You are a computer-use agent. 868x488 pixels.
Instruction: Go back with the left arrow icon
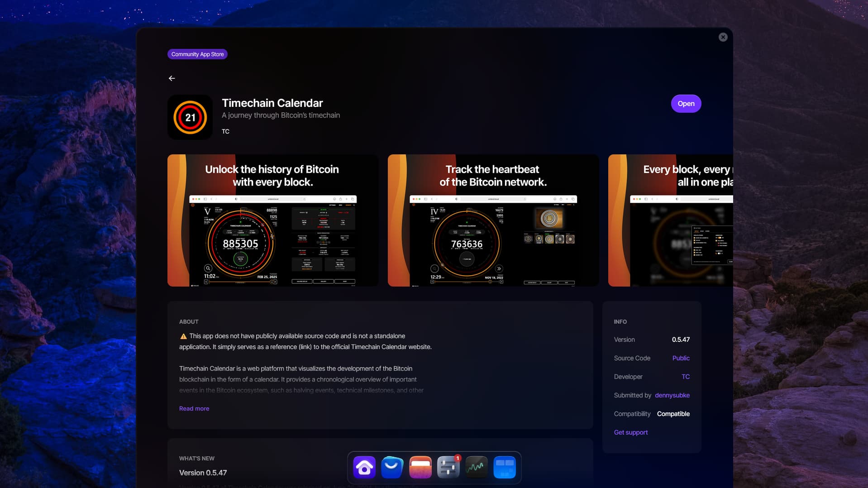coord(172,78)
